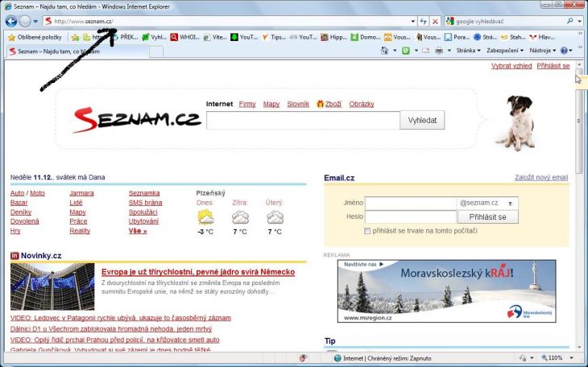
Task: Open the Help question mark menu
Action: pos(566,50)
